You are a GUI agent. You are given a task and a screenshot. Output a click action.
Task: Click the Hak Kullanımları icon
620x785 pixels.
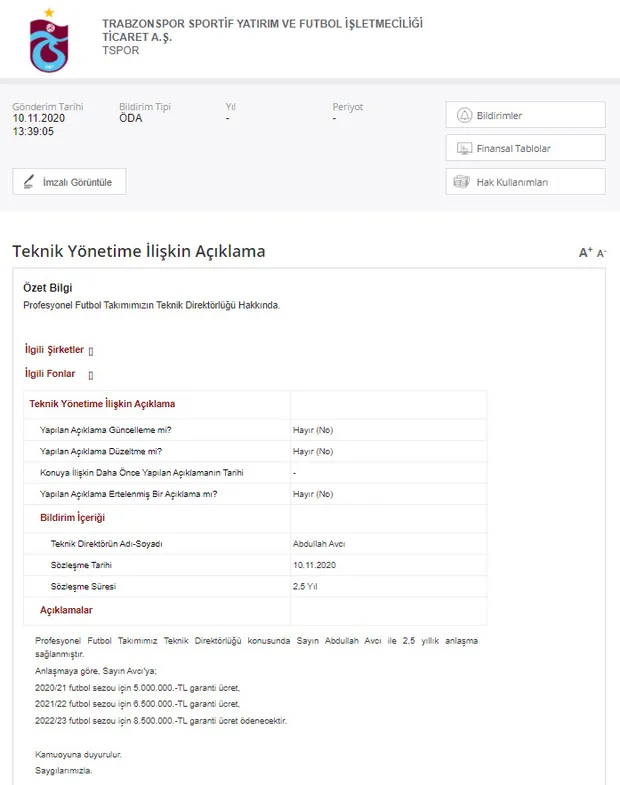[462, 182]
